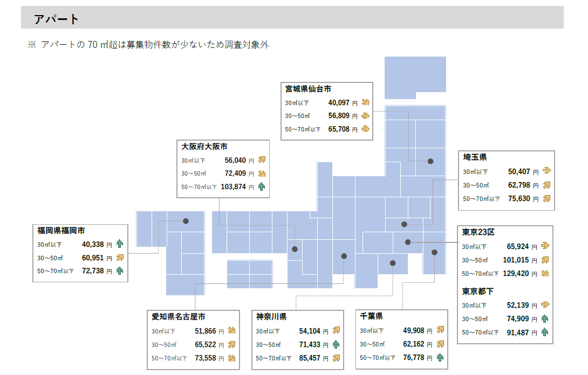
Task: Click the trend arrow next to Sendai's 40,097 円
Action: point(365,101)
